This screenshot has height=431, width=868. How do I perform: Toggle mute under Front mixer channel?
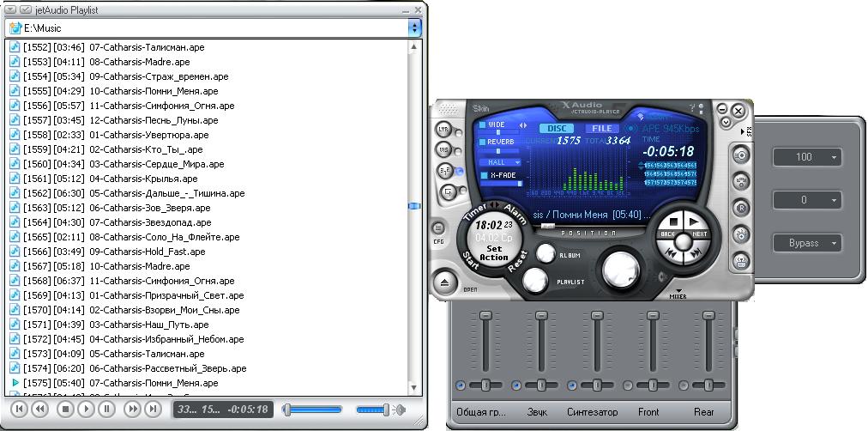[x=629, y=385]
